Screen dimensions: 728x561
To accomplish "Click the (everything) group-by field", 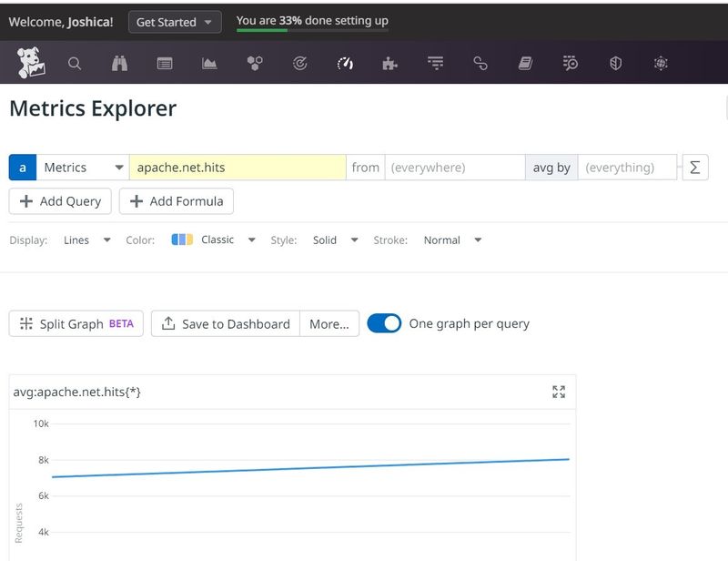I will click(627, 168).
